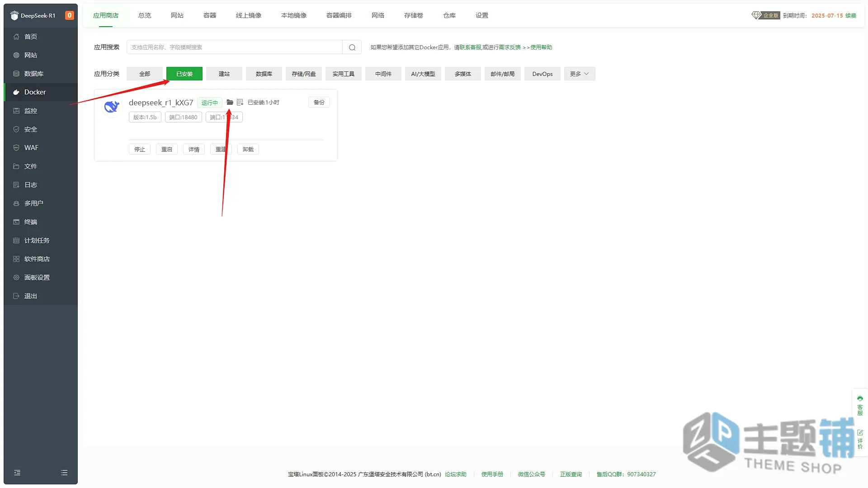Open the 多用户 sidebar item
The width and height of the screenshot is (868, 488).
(x=41, y=203)
